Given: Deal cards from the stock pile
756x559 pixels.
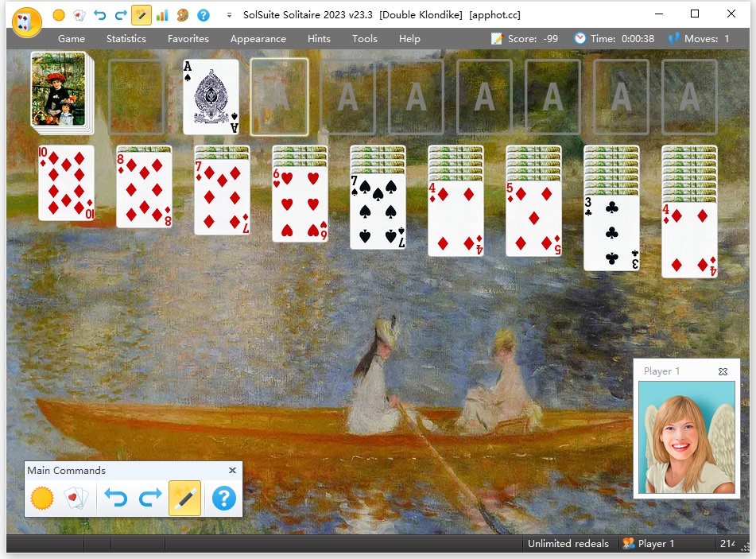Looking at the screenshot, I should click(x=60, y=91).
